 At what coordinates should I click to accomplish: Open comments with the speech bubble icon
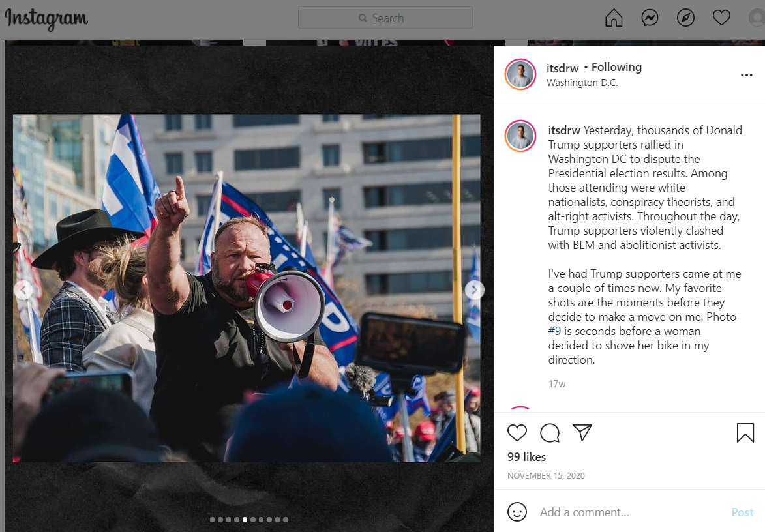(x=550, y=433)
